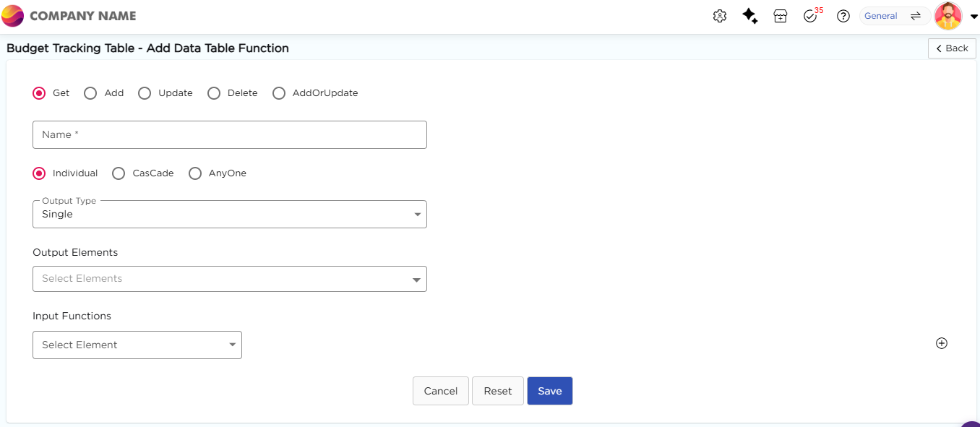Focus the Name input field

230,135
